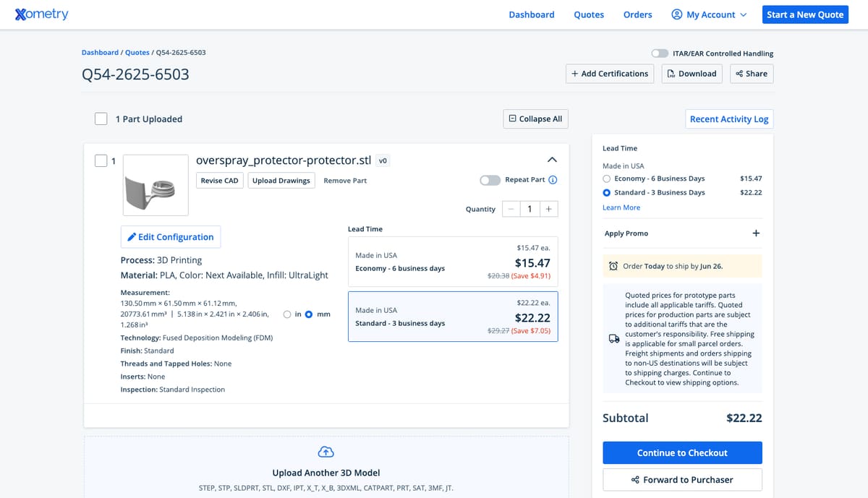The height and width of the screenshot is (498, 868).
Task: Click the Edit Configuration button
Action: click(171, 237)
